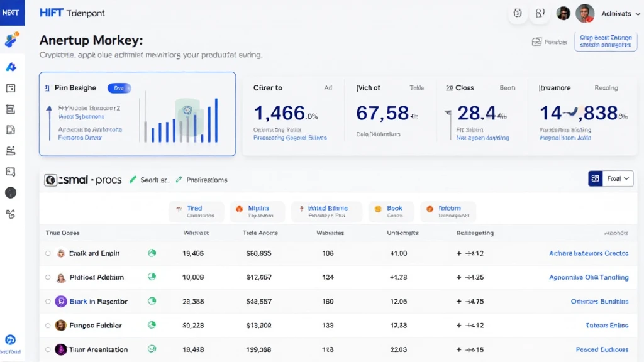Click the second round icon button beside the avatars
The height and width of the screenshot is (362, 644).
540,13
